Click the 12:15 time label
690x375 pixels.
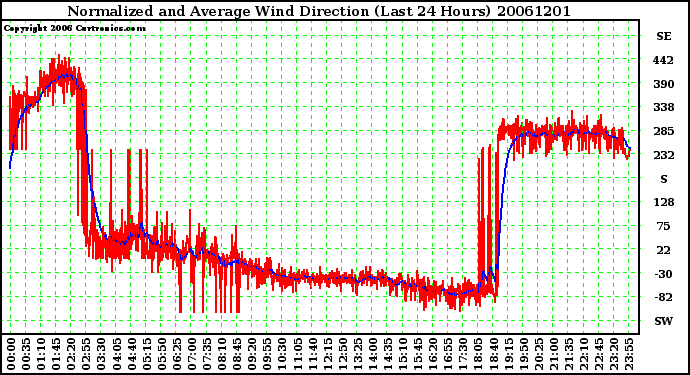point(327,354)
